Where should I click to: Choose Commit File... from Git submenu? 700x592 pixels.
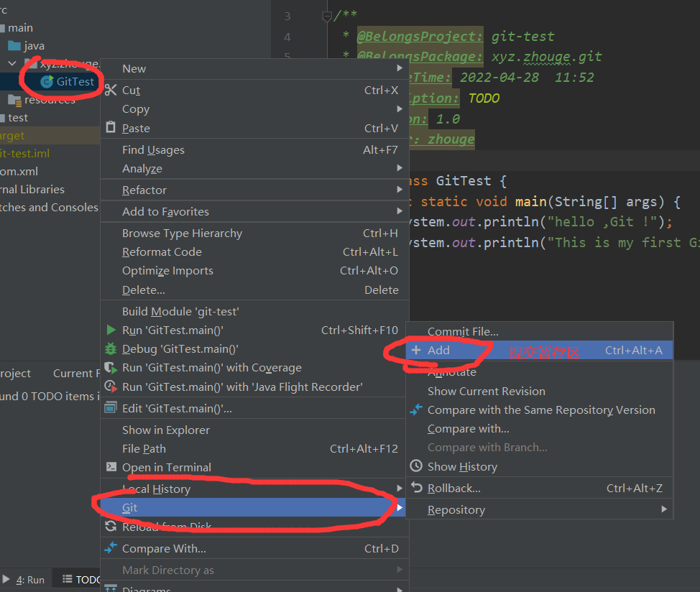point(539,331)
